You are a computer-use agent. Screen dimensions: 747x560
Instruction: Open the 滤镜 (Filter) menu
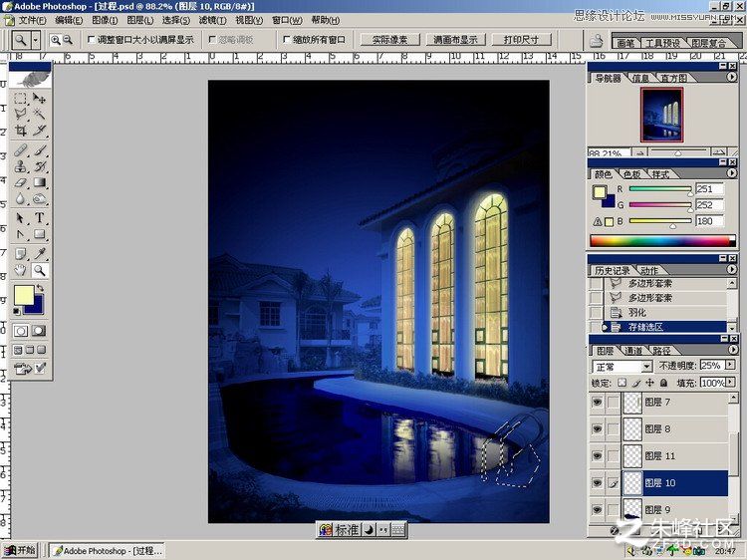coord(212,20)
